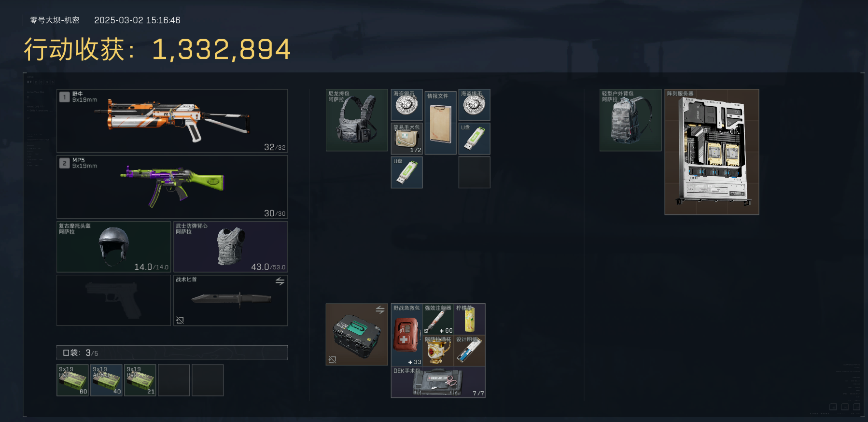Select the 尼龙挎包 chest rig item
This screenshot has width=868, height=422.
pyautogui.click(x=357, y=120)
